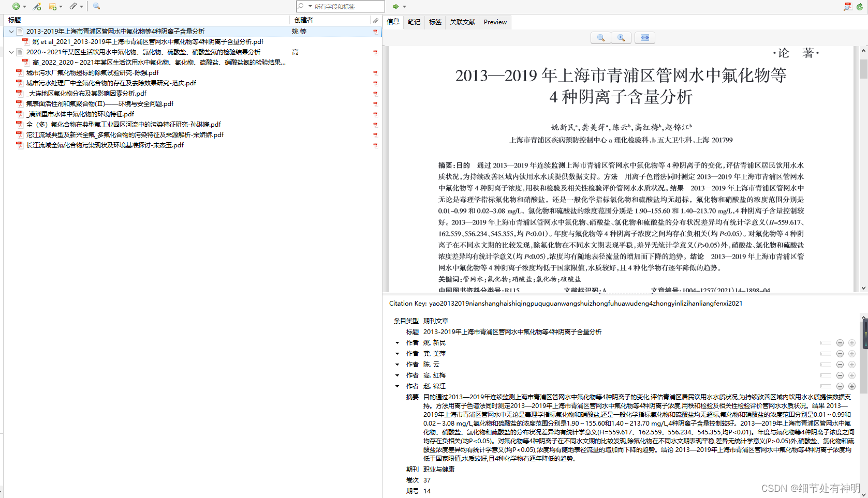The image size is (868, 498).
Task: Zoom in the PDF preview
Action: pyautogui.click(x=621, y=38)
